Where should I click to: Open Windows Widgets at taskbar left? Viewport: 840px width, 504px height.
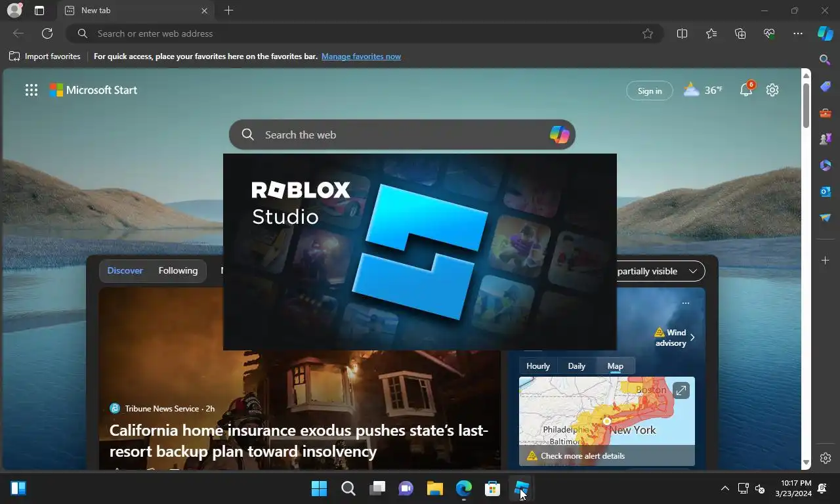coord(18,488)
